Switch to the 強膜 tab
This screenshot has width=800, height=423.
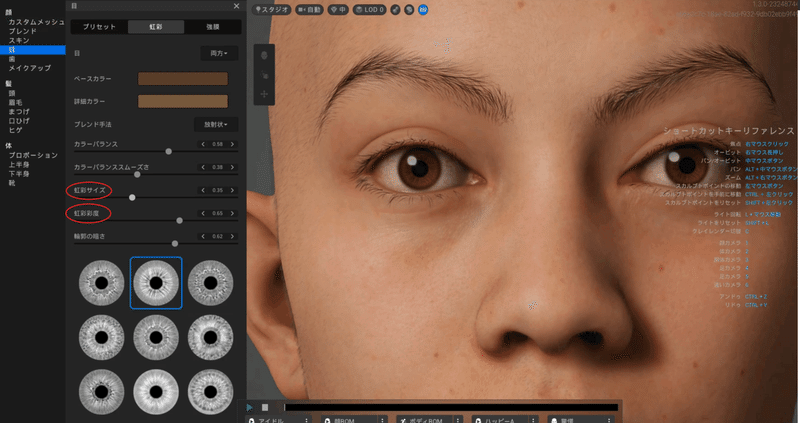coord(213,27)
